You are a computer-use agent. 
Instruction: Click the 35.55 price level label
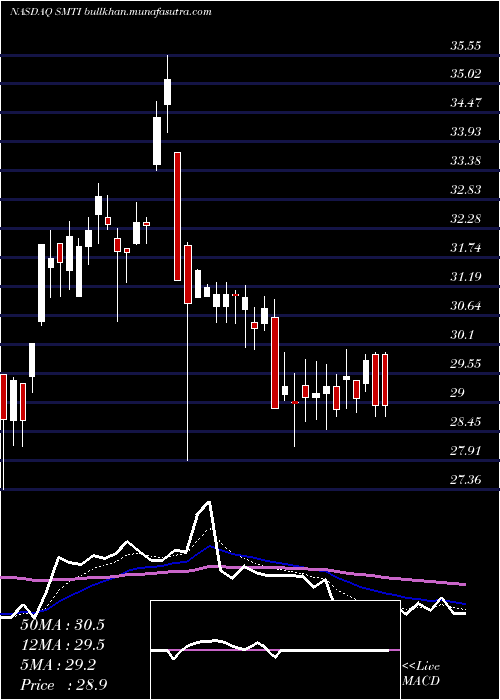pyautogui.click(x=466, y=46)
